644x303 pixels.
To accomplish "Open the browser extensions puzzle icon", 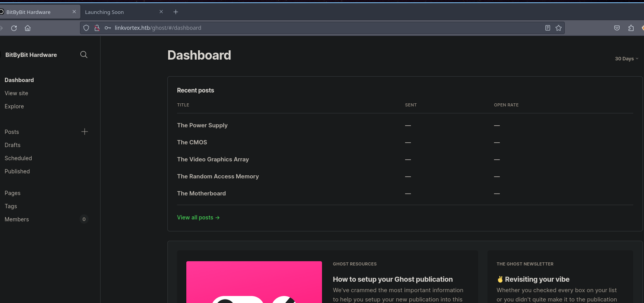I will click(631, 28).
